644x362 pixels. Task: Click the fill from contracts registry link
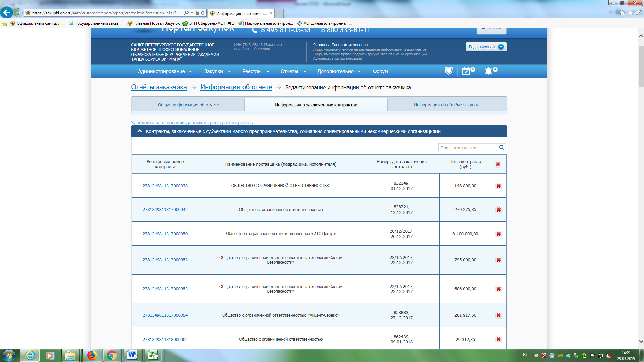[x=192, y=123]
